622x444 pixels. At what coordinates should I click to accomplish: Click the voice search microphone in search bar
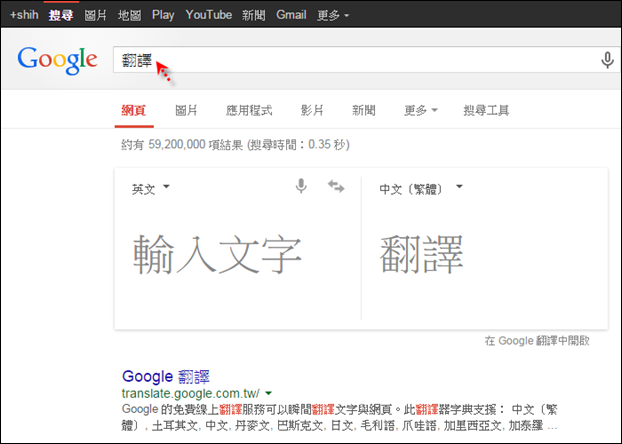(x=607, y=60)
